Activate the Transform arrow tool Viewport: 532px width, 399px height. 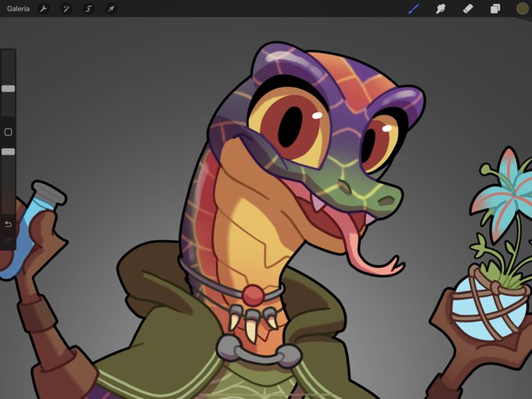pos(111,9)
